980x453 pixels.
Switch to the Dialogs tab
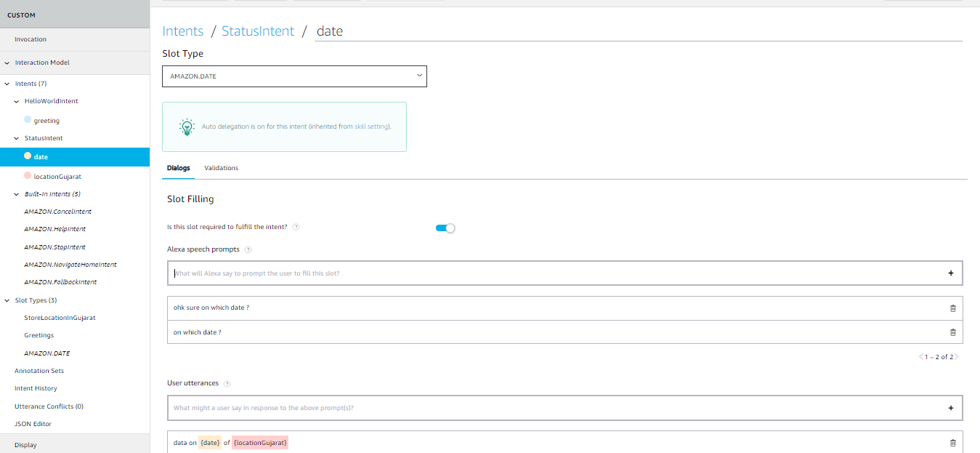point(179,168)
